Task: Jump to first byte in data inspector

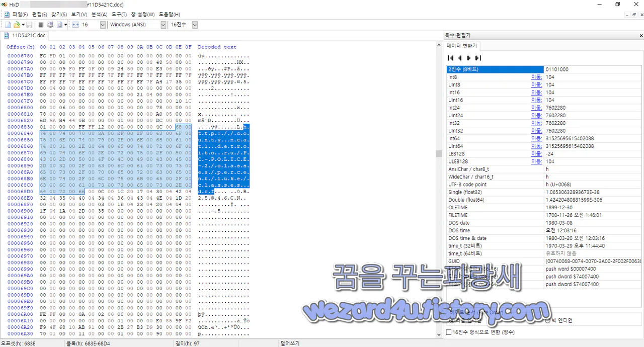Action: click(451, 58)
